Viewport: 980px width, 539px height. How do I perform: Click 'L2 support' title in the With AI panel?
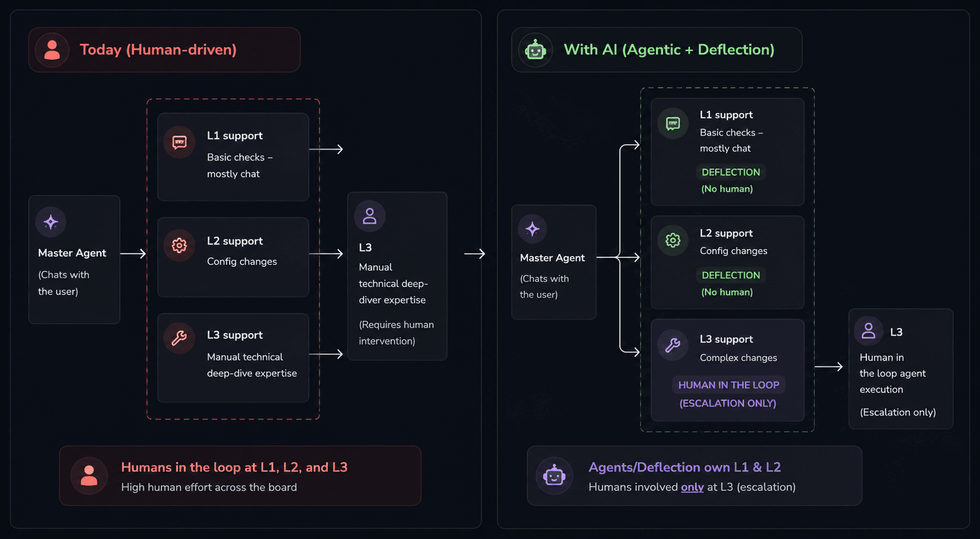point(726,233)
